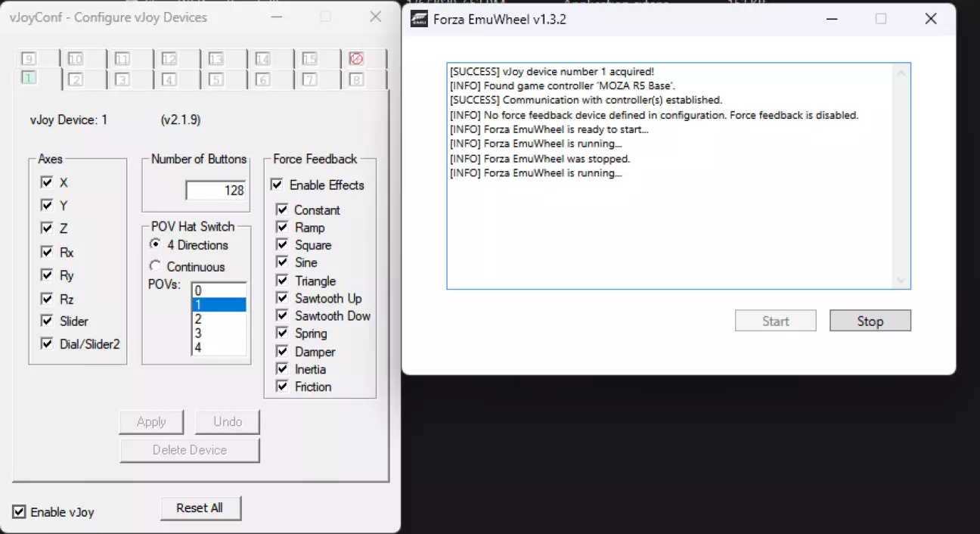The height and width of the screenshot is (534, 980).
Task: Toggle the Inertia effect checkbox
Action: click(x=282, y=369)
